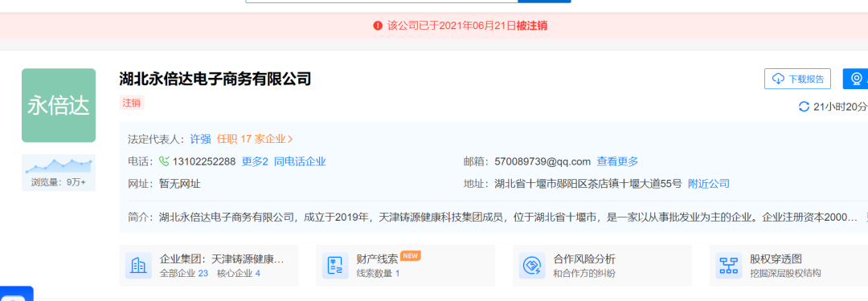Open 查看更多 next to email
Viewport: 868px width, 301px height.
tap(617, 161)
